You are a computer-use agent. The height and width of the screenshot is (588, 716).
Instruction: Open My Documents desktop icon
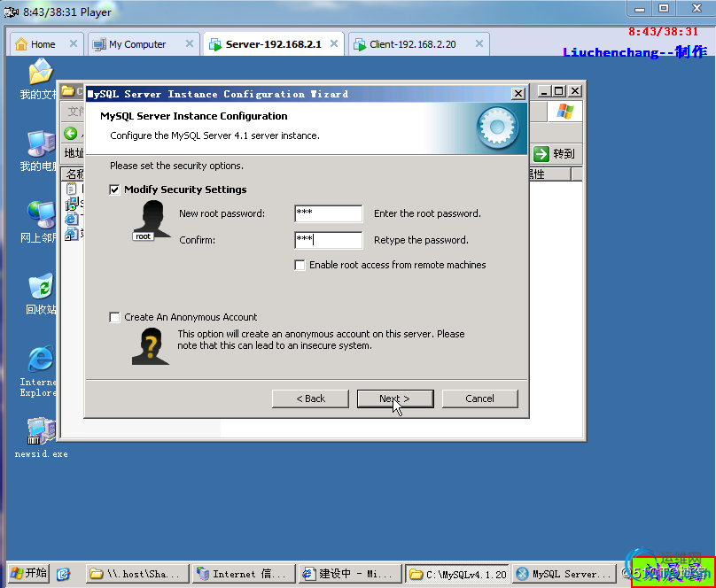pyautogui.click(x=39, y=80)
